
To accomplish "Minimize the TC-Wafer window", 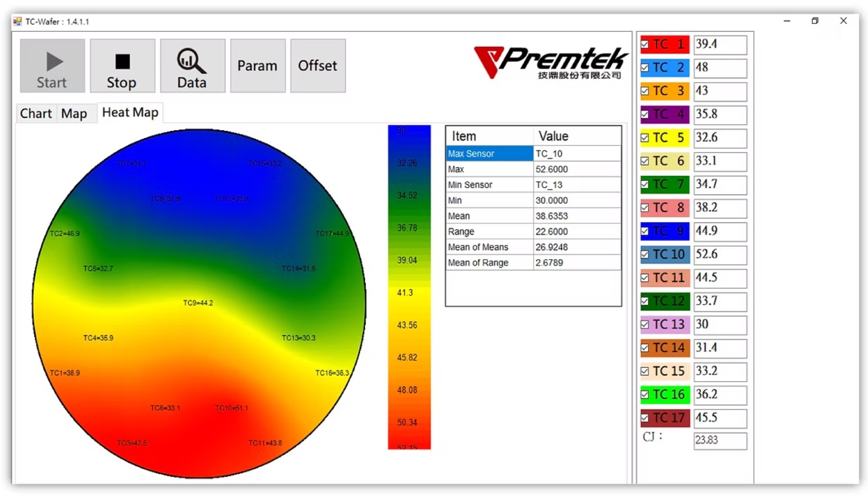I will click(787, 21).
